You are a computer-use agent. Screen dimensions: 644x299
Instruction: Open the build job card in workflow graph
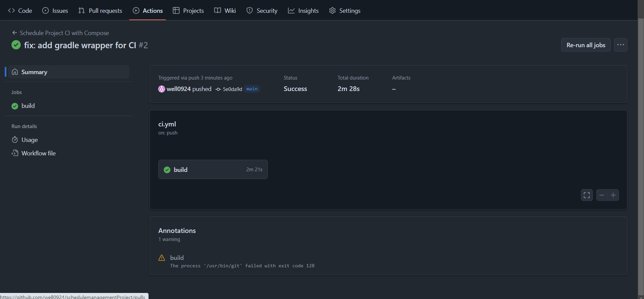213,170
